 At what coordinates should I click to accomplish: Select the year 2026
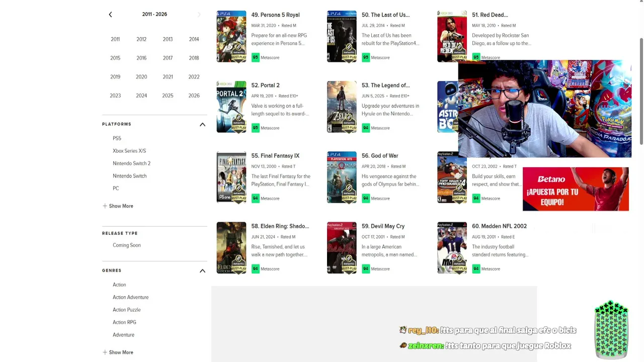point(194,96)
